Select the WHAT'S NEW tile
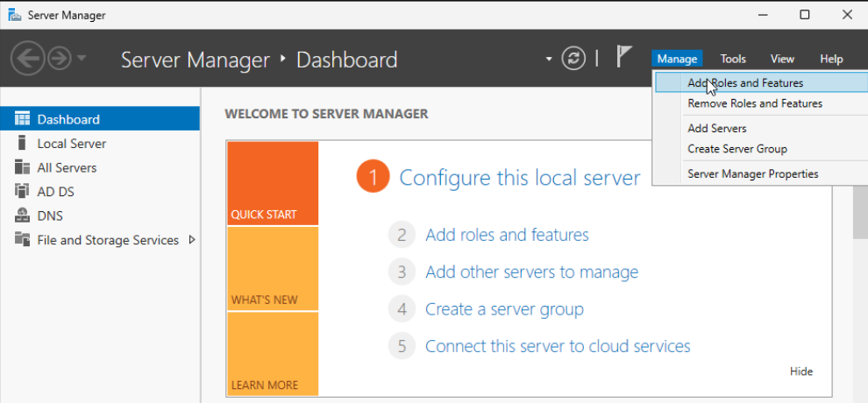868x403 pixels. pyautogui.click(x=273, y=269)
